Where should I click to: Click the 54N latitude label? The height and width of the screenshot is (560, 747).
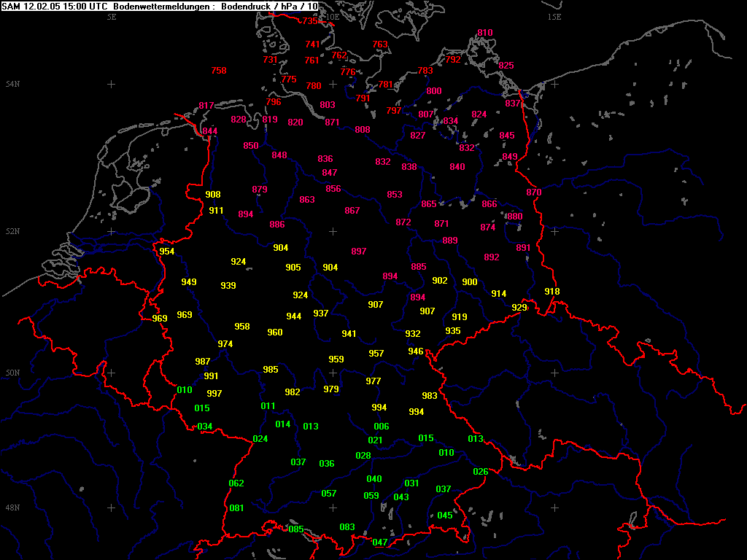(x=12, y=85)
